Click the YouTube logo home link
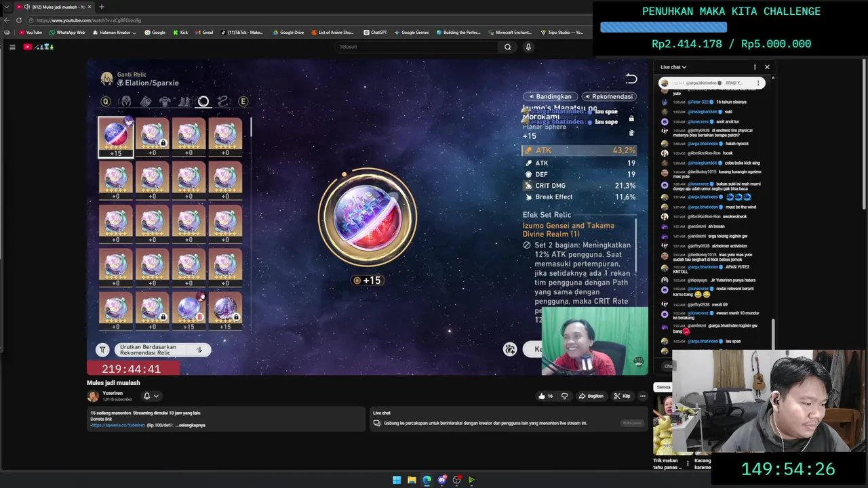 38,47
